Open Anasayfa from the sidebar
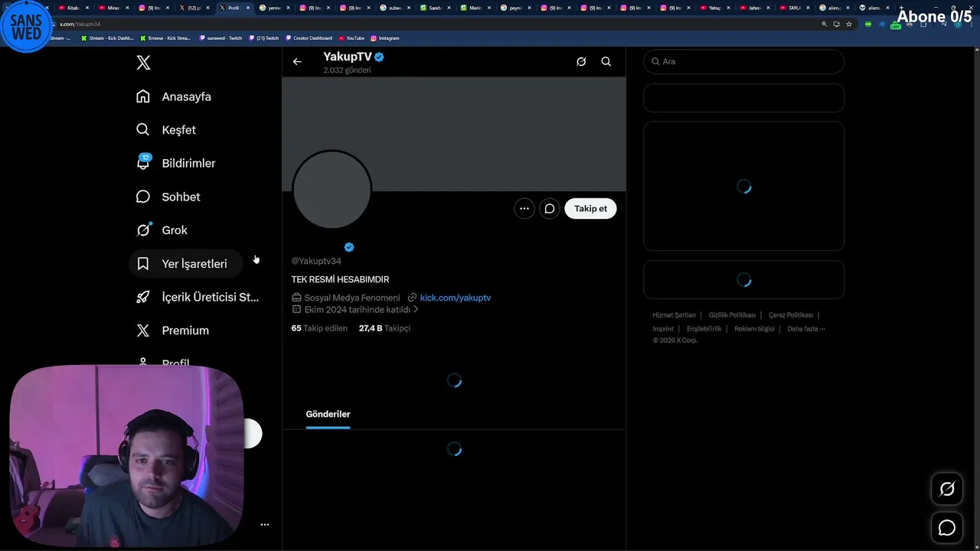The width and height of the screenshot is (980, 551). pos(174,96)
